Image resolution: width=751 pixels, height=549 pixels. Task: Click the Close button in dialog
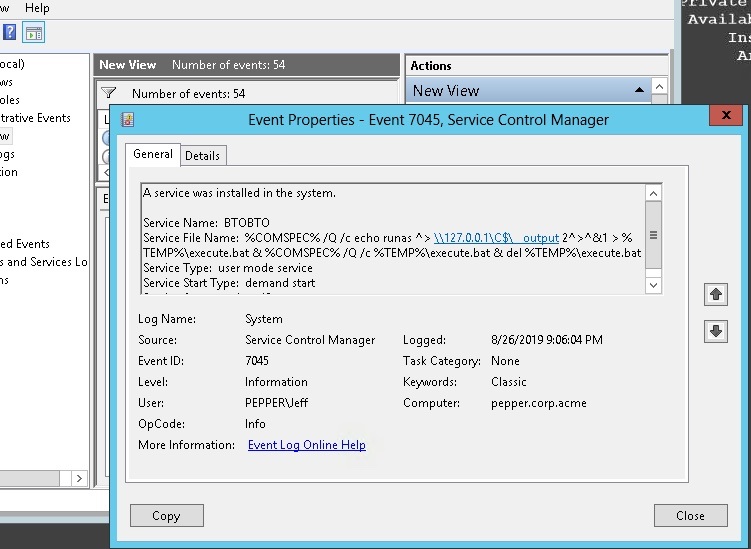coord(690,516)
